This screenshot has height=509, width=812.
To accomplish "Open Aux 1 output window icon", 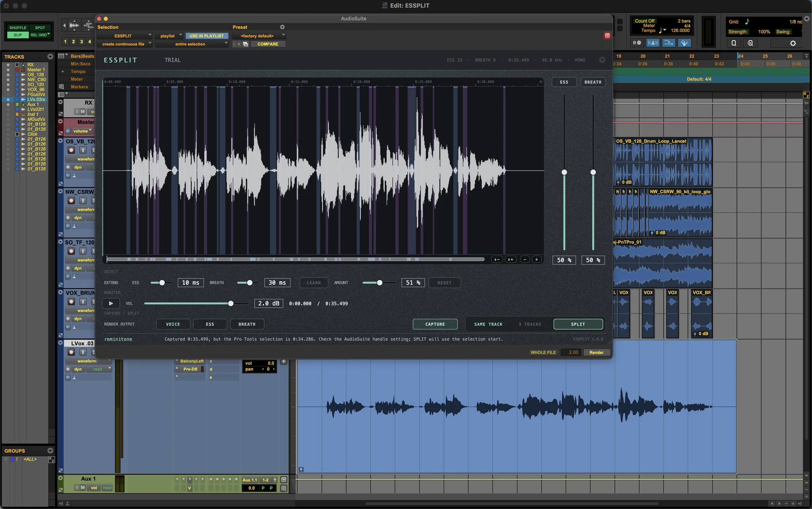I will click(x=284, y=480).
